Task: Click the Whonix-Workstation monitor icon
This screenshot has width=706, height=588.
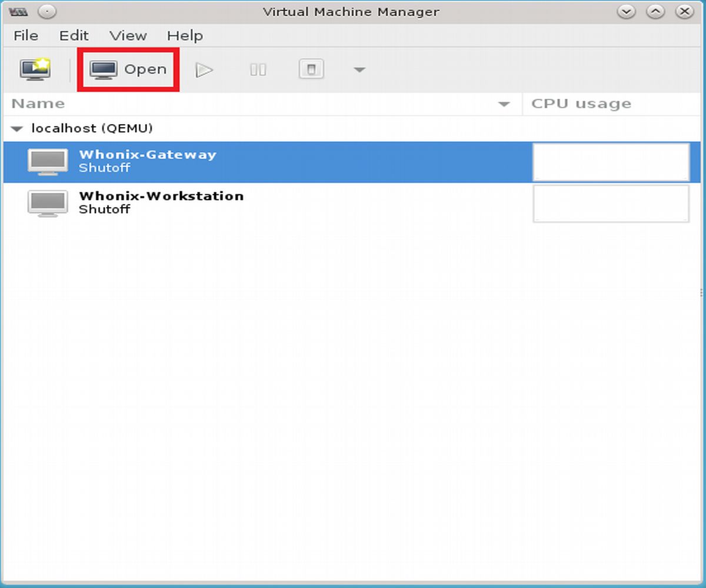Action: (48, 203)
